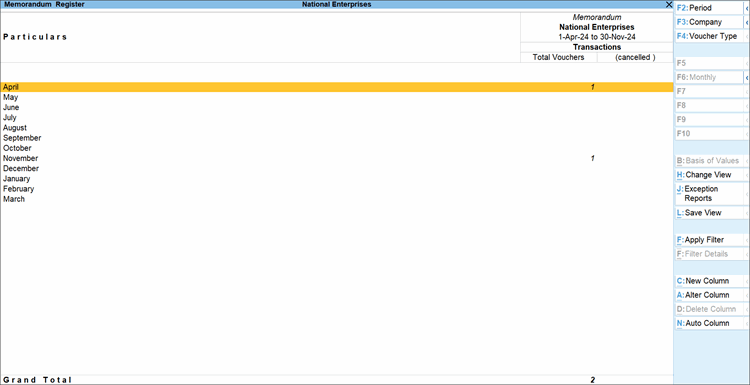Click the disabled Delete Column button
The image size is (750, 385).
point(709,309)
